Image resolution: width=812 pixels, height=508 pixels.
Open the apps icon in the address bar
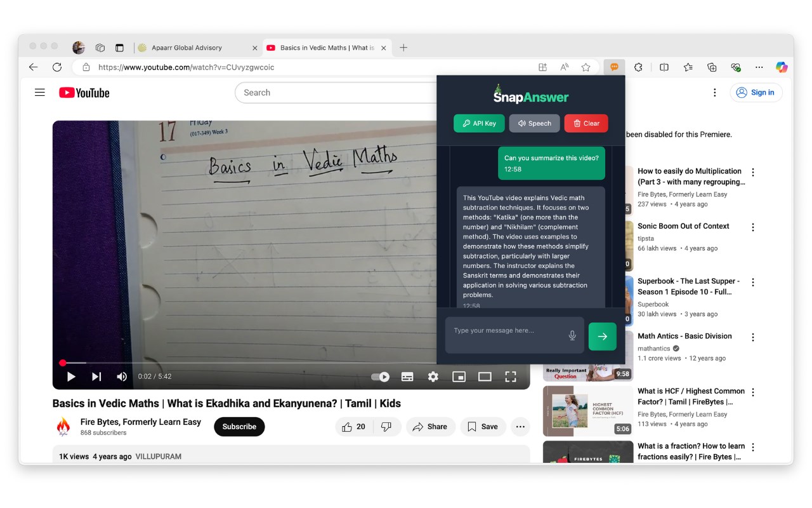tap(542, 67)
